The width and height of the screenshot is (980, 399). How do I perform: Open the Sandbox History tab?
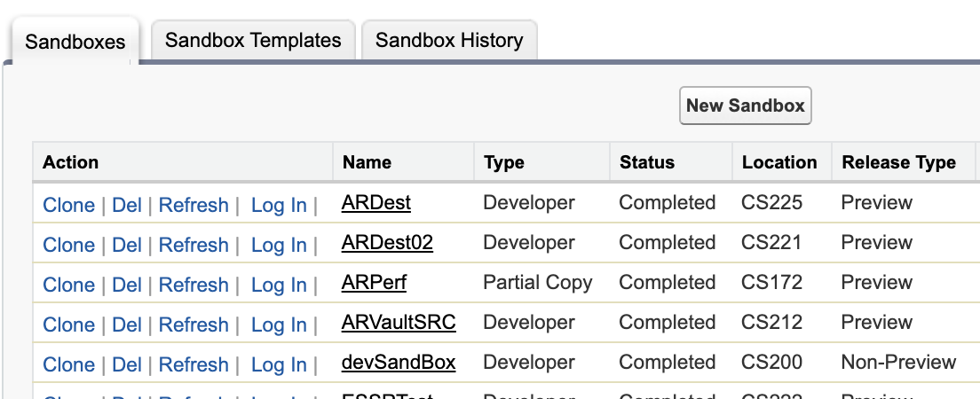[449, 41]
